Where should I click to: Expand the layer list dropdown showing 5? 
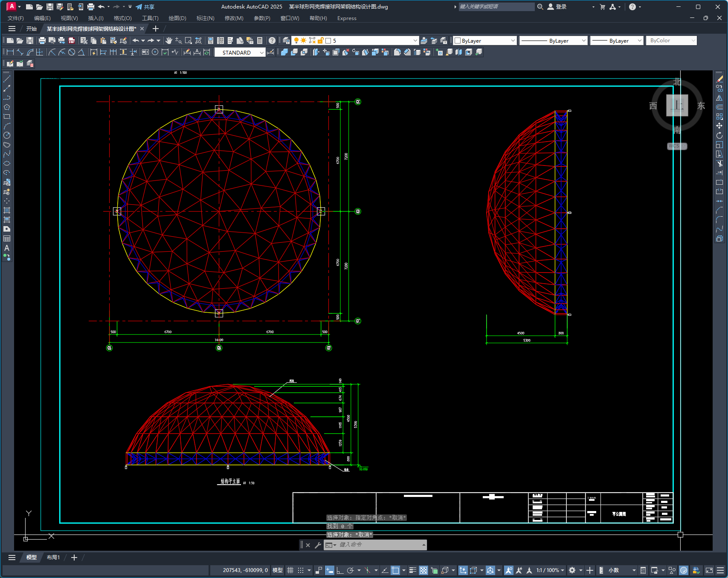(415, 41)
